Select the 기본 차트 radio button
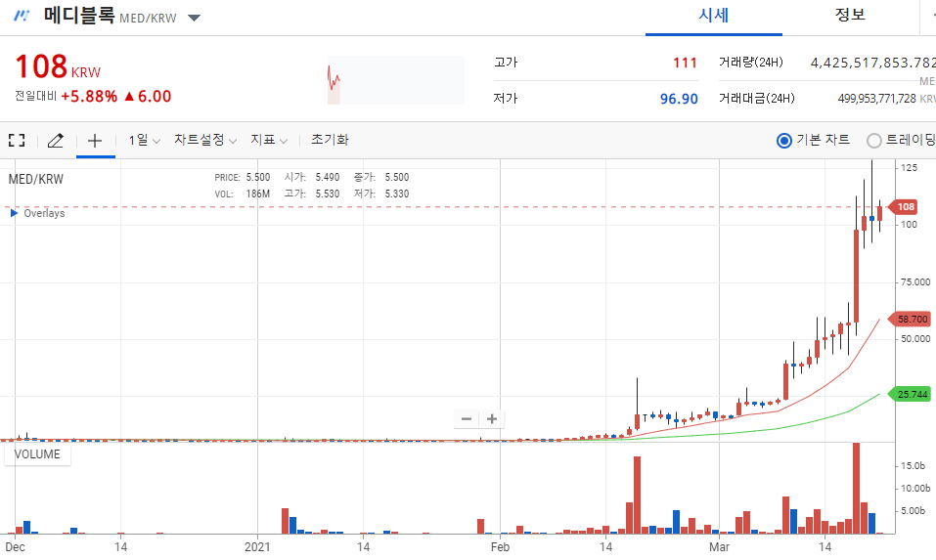The image size is (936, 560). click(783, 141)
